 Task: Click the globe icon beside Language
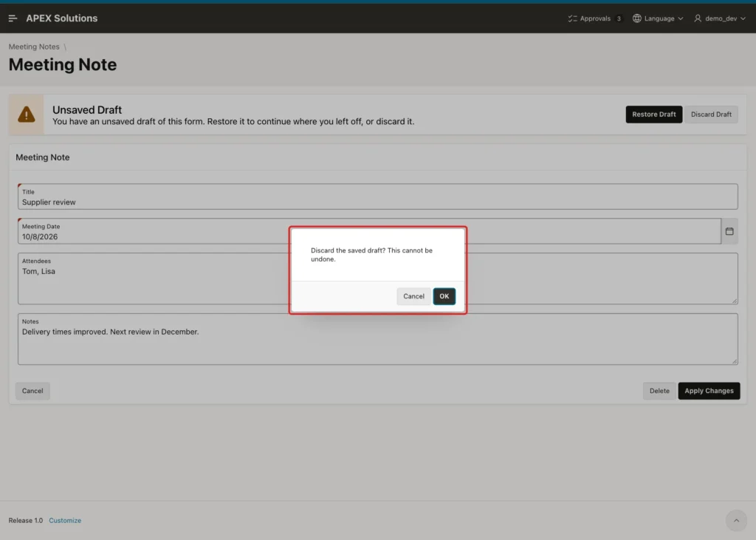[x=637, y=18]
